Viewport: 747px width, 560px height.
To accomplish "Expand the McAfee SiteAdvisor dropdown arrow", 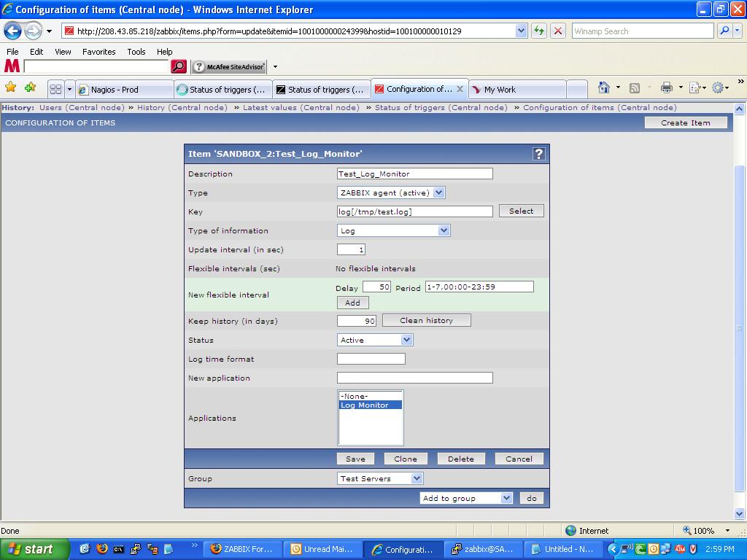I will pos(275,66).
